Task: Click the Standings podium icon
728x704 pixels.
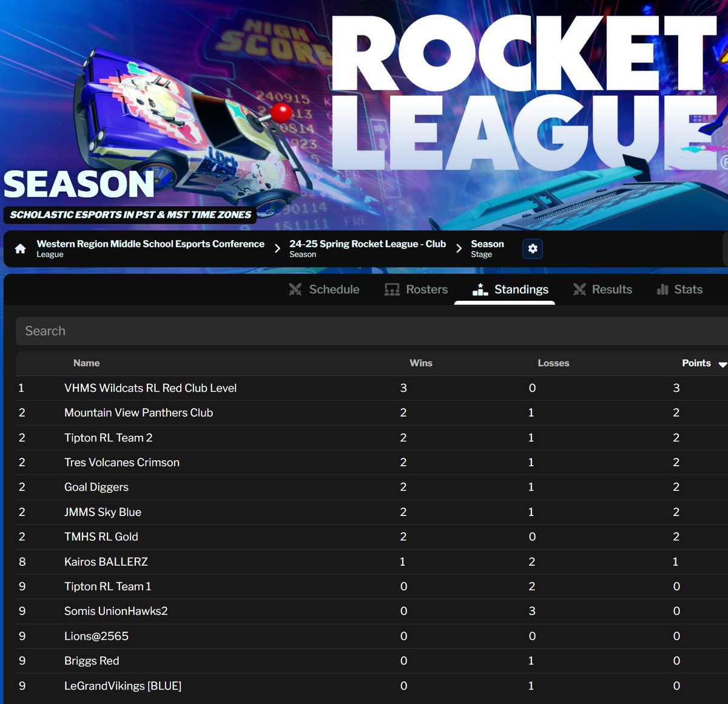Action: [x=480, y=289]
